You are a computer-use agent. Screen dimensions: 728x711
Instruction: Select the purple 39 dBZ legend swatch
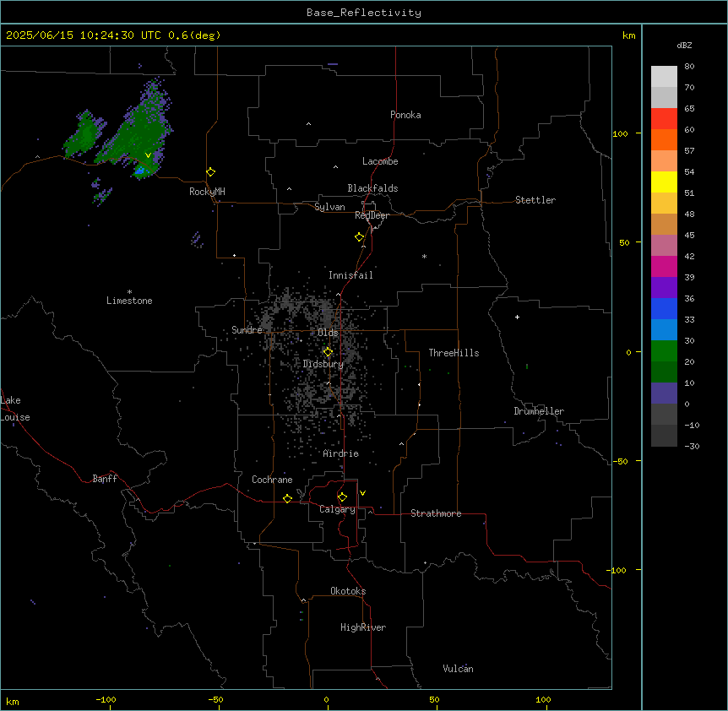tap(664, 287)
